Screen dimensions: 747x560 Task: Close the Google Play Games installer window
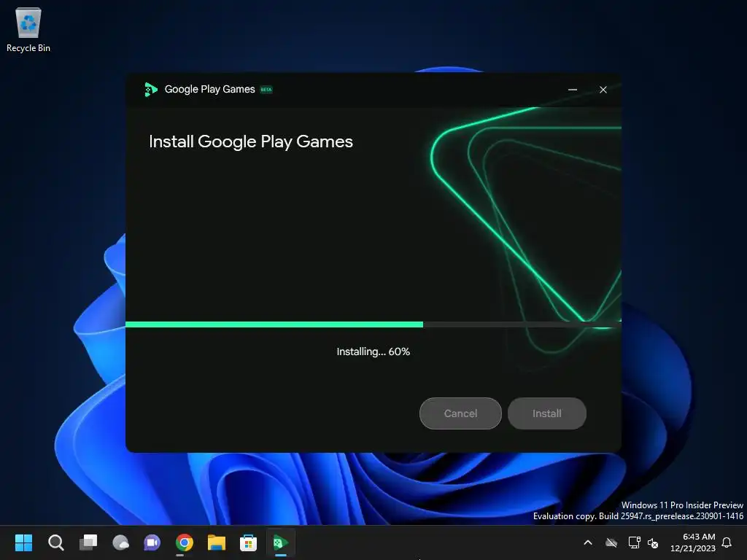coord(603,90)
